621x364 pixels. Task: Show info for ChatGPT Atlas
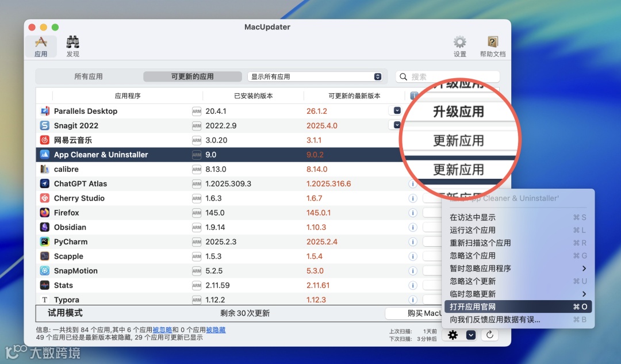[x=413, y=184]
